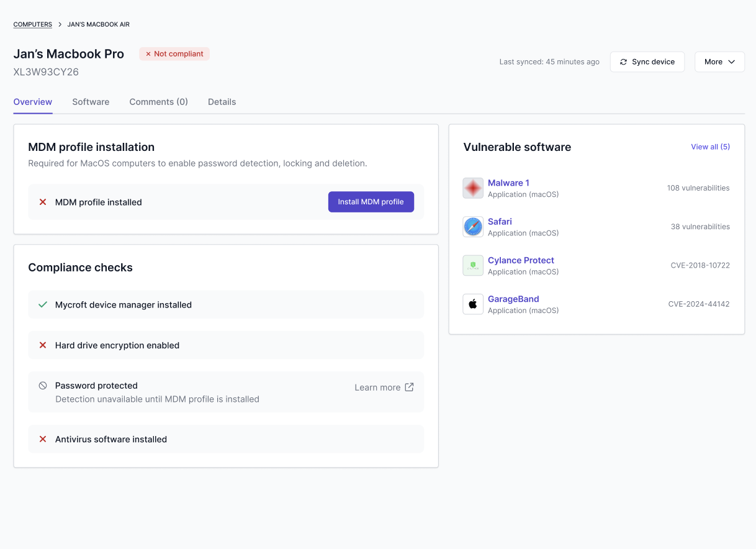Click the sync arrows icon in Sync device
756x549 pixels.
coord(623,62)
